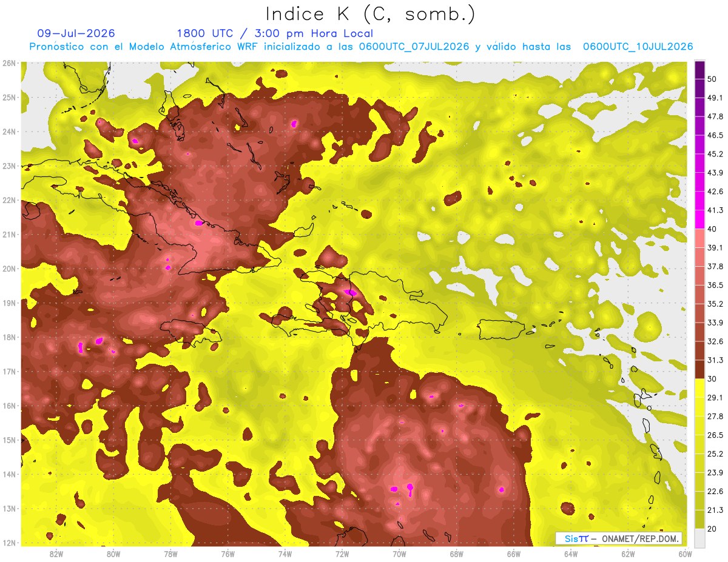Viewport: 728px width, 562px height.
Task: Click the 82W longitude axis label
Action: click(56, 554)
